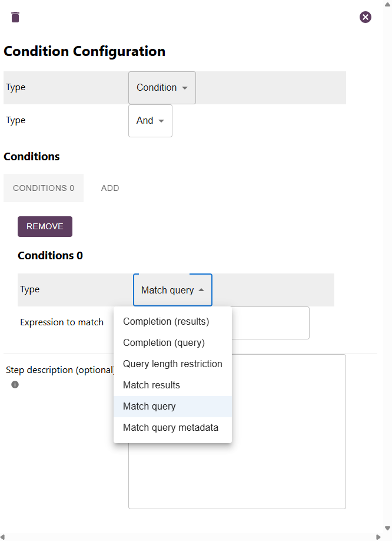Select the Conditions 0 tab
392x541 pixels.
coord(44,188)
